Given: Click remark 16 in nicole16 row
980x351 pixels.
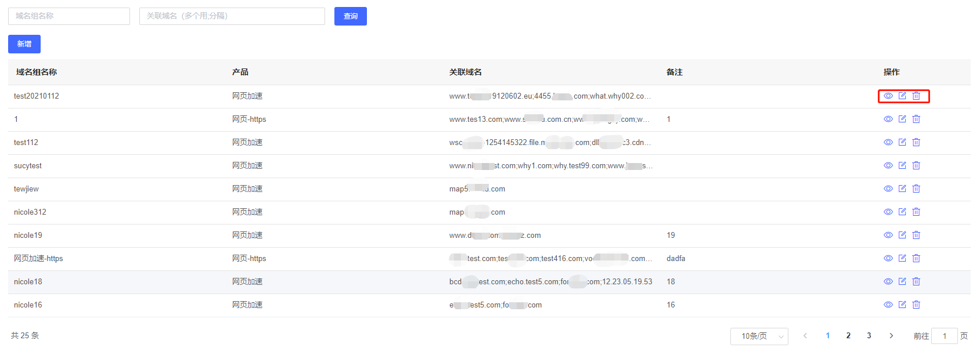Looking at the screenshot, I should 671,305.
